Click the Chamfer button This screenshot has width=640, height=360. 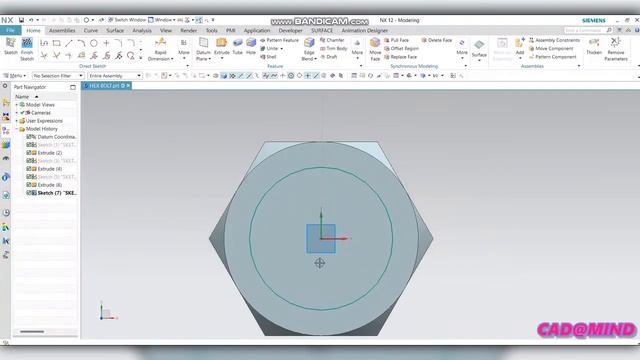(332, 40)
